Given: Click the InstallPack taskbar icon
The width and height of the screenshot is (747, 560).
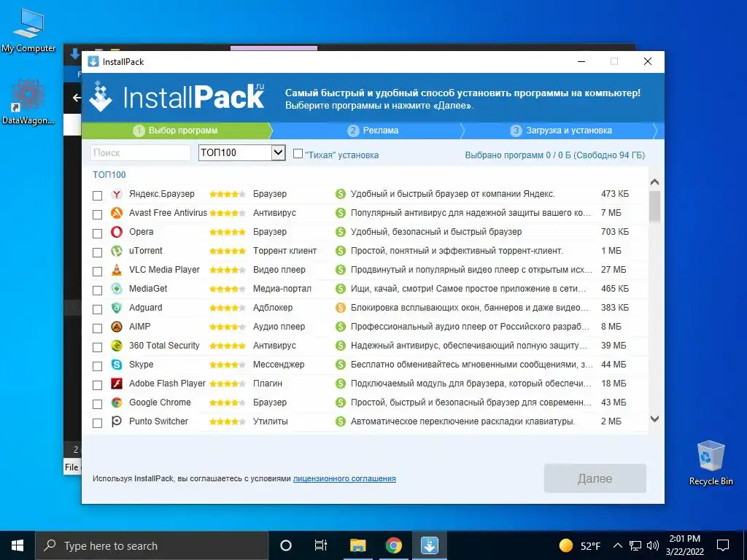Looking at the screenshot, I should pos(429,545).
